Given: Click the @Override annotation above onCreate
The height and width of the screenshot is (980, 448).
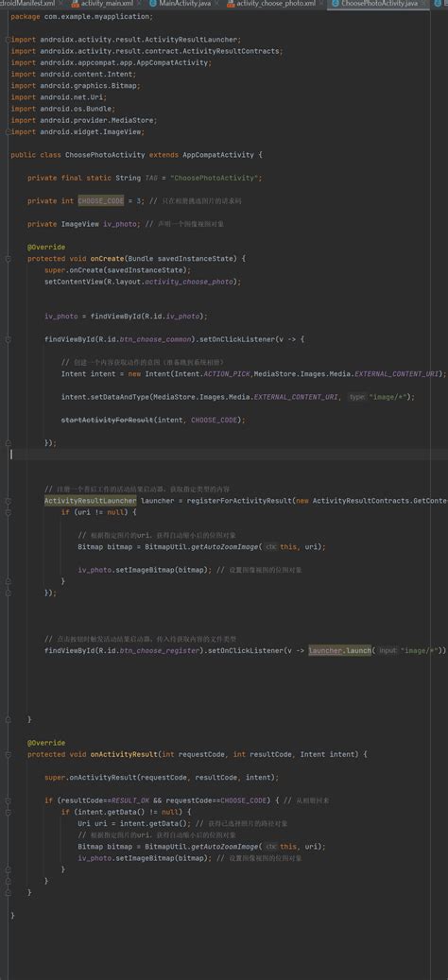Looking at the screenshot, I should pyautogui.click(x=46, y=247).
